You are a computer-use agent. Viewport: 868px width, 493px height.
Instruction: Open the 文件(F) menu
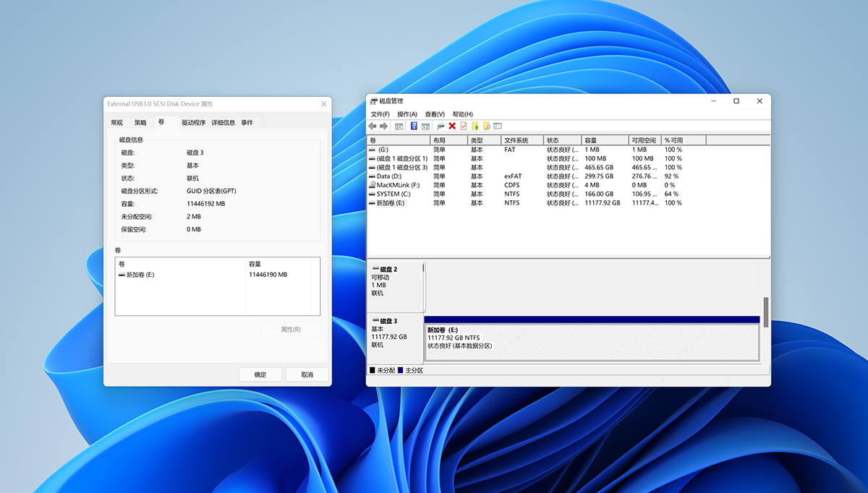tap(380, 114)
